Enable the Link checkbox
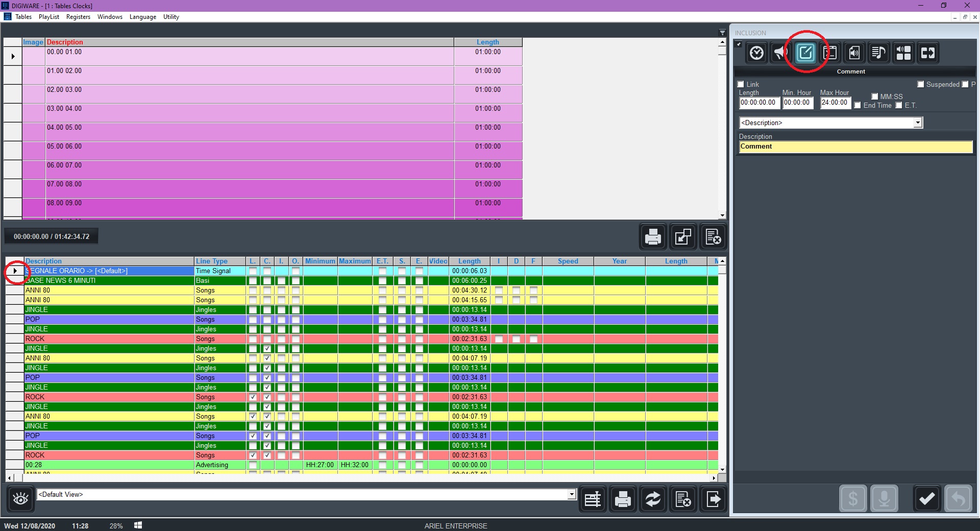 click(741, 84)
